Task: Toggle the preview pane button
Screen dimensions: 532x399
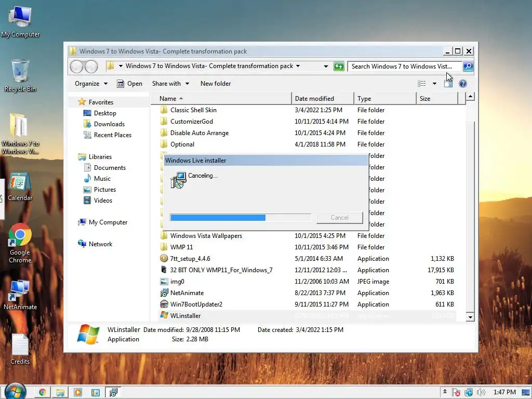Action: pyautogui.click(x=448, y=84)
